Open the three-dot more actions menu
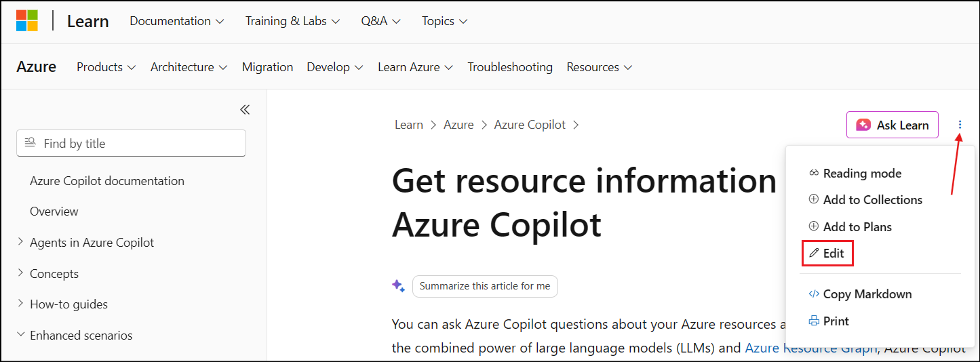The image size is (980, 362). point(960,125)
